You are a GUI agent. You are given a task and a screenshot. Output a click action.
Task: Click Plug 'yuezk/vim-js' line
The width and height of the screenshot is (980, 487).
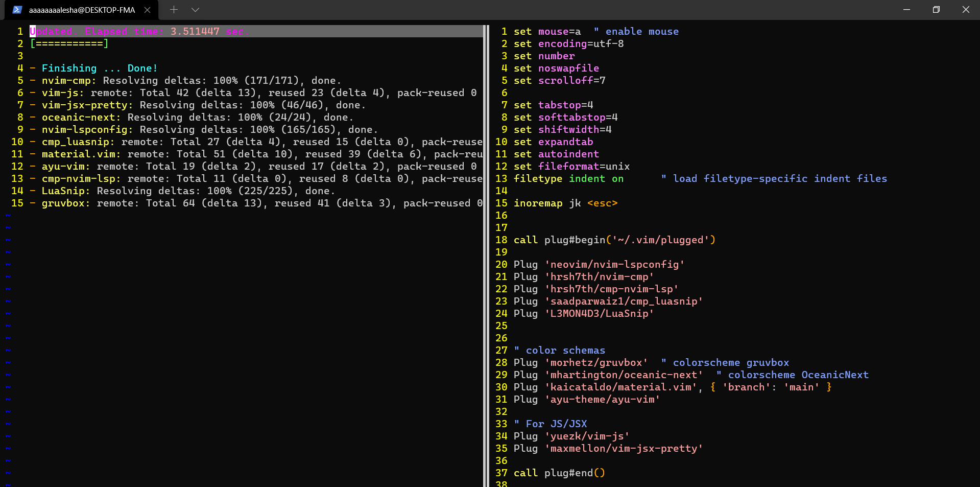571,436
